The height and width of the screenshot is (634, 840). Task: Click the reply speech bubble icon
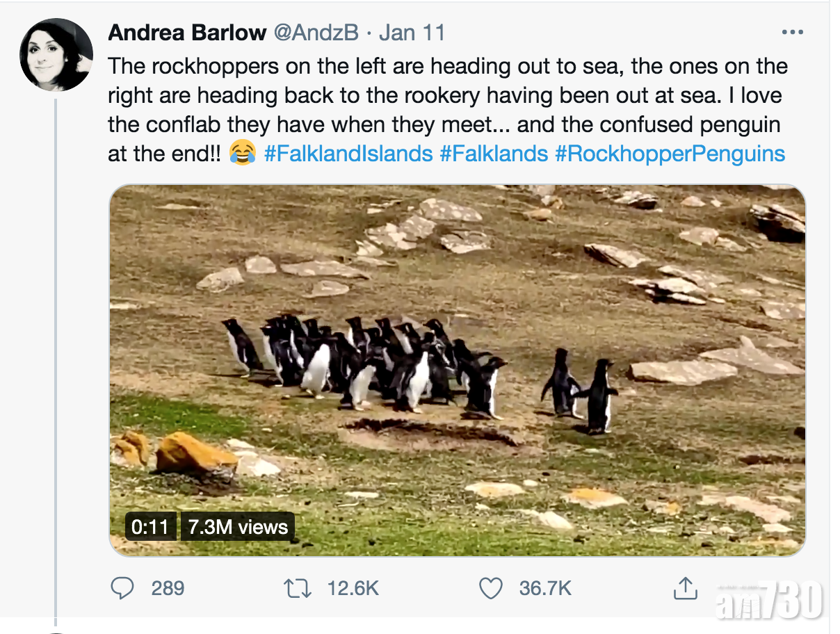point(123,589)
